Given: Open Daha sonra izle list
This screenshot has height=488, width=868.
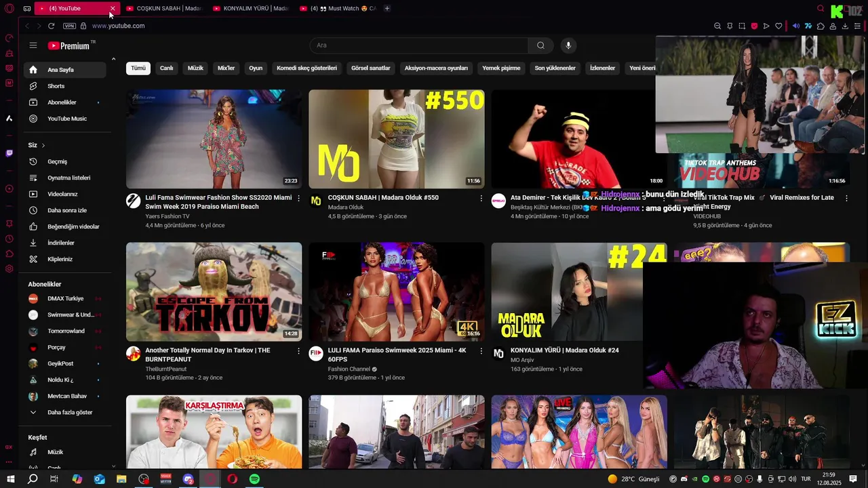Looking at the screenshot, I should tap(64, 210).
